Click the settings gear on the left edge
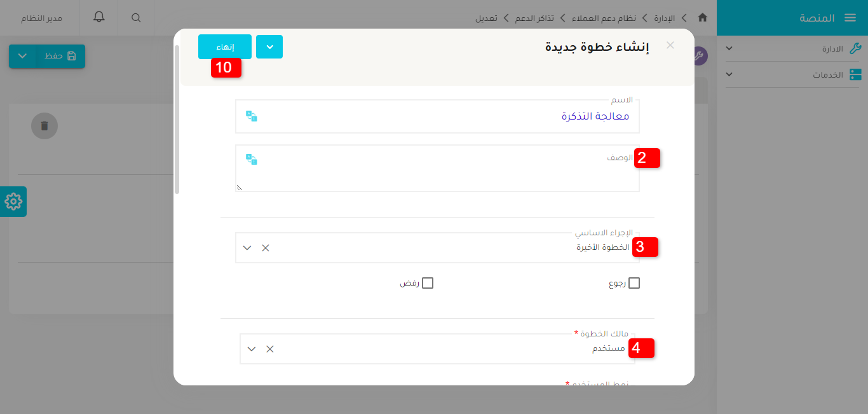This screenshot has height=414, width=868. pyautogui.click(x=13, y=201)
